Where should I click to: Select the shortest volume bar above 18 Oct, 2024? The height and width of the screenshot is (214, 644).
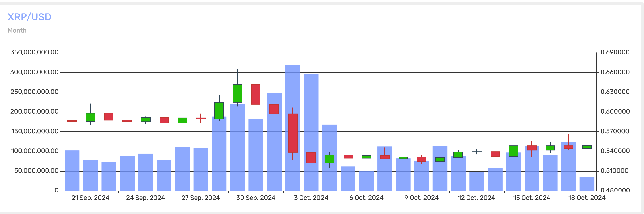tap(587, 184)
